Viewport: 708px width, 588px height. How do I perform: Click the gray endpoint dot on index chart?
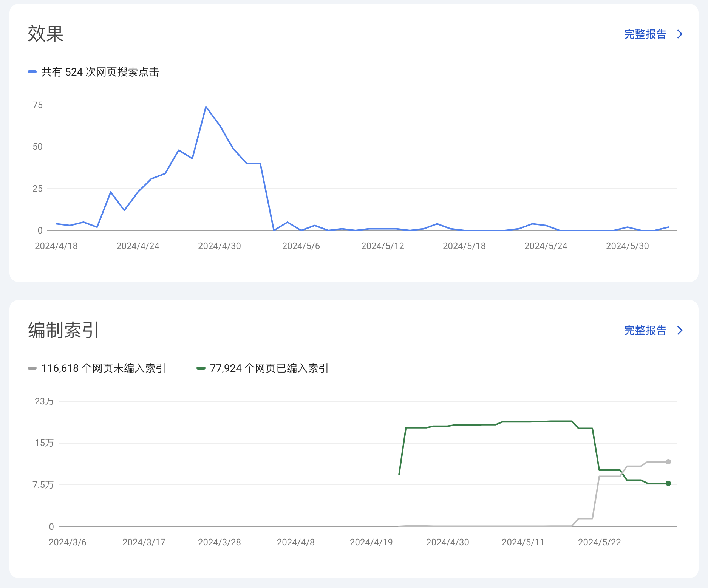[x=668, y=462]
